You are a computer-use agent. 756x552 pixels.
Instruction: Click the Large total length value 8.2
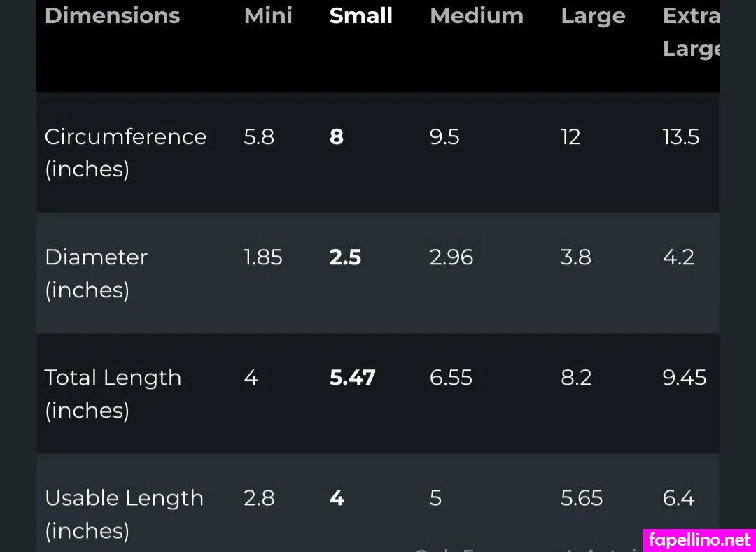pyautogui.click(x=576, y=378)
